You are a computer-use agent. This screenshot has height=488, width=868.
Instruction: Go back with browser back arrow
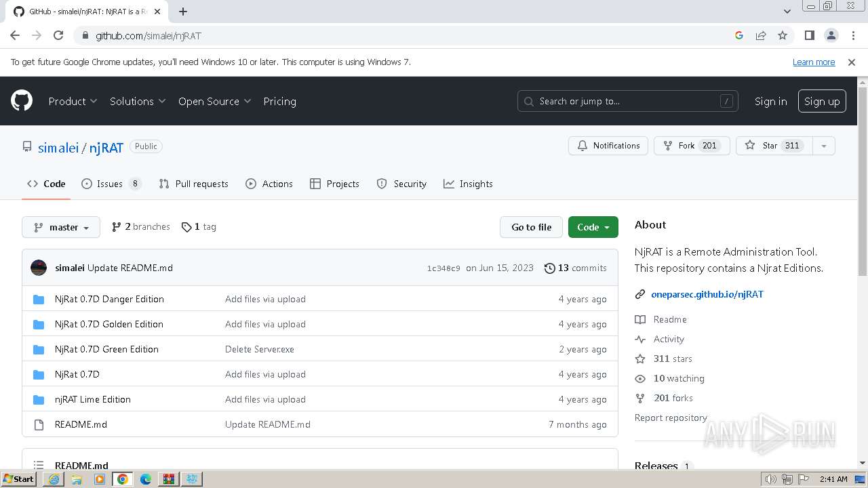[15, 35]
